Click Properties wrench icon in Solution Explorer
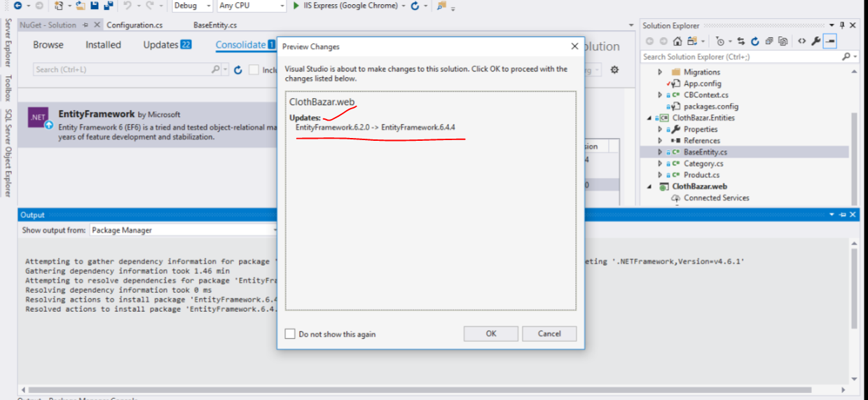868x400 pixels. point(816,41)
